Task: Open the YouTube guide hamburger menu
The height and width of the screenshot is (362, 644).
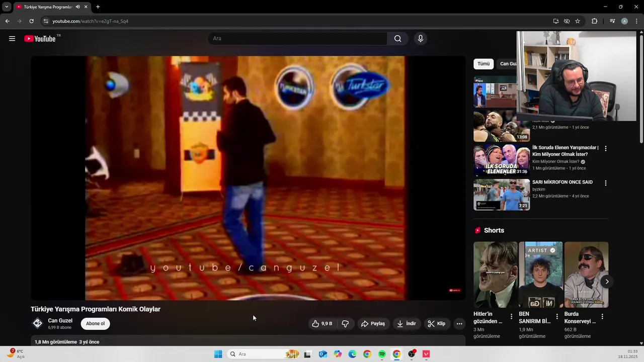Action: [x=12, y=39]
